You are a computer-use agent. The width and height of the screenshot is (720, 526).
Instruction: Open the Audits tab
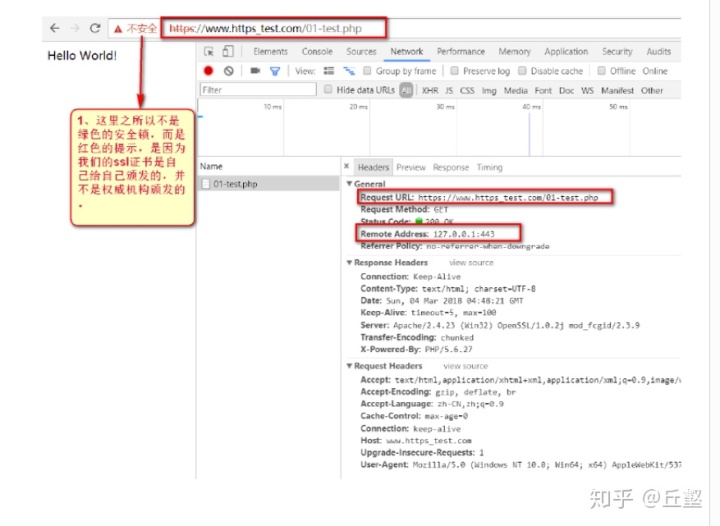point(658,51)
